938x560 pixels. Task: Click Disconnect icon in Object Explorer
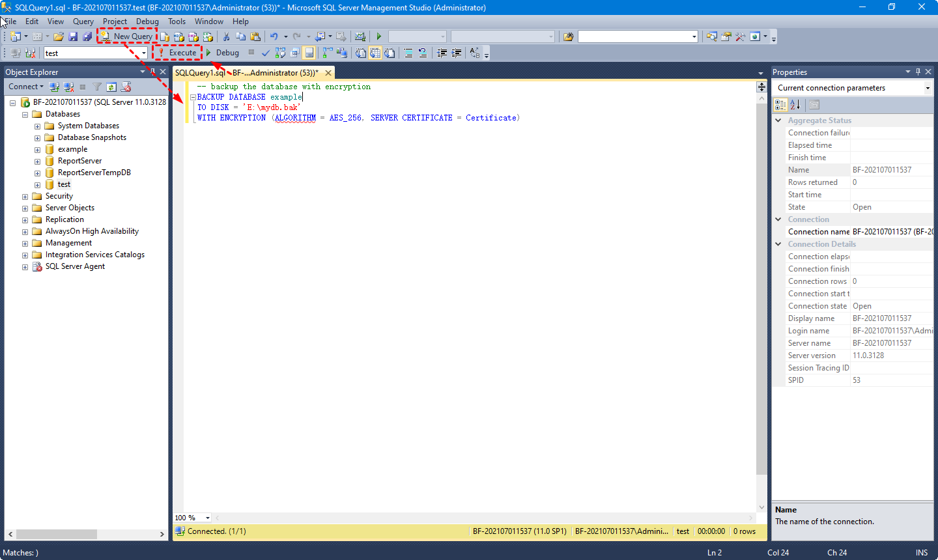(69, 87)
